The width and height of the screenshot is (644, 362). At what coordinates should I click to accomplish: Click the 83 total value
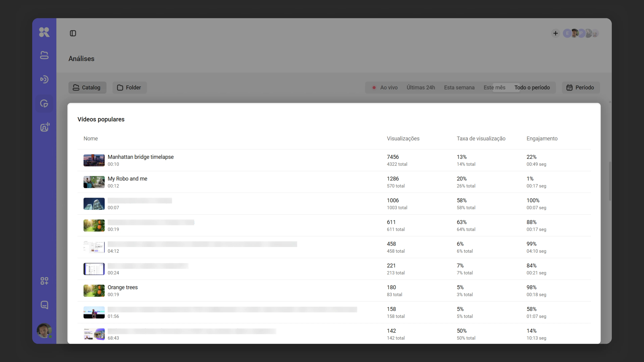[x=394, y=295]
